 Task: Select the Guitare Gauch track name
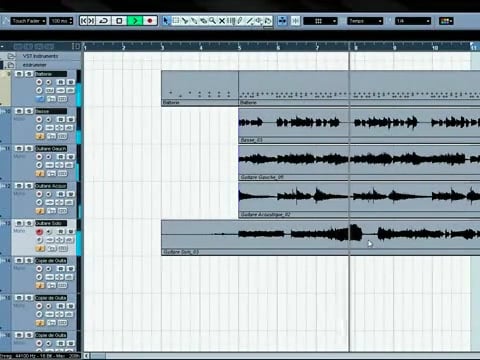pos(51,148)
